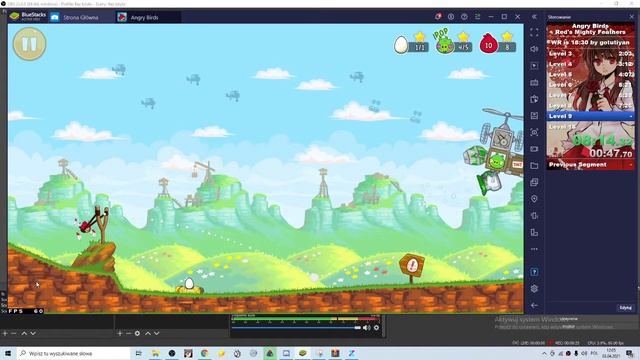
Task: Open Task View on the taskbar
Action: [139, 353]
